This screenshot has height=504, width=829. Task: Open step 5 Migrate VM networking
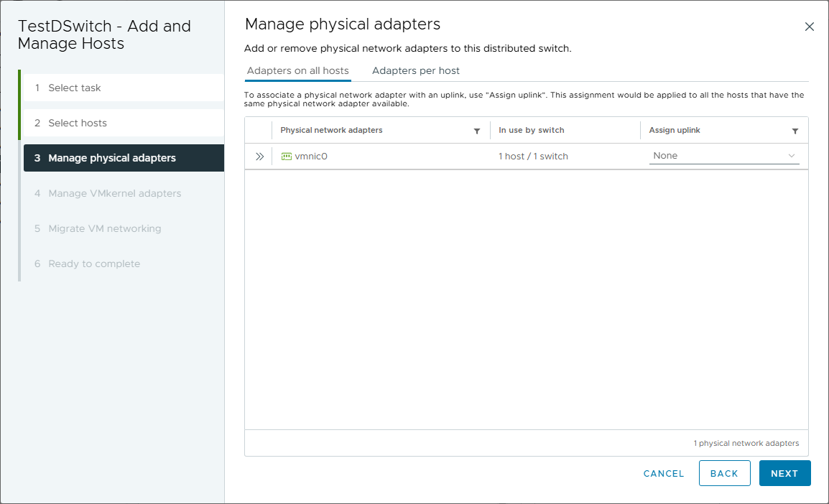point(105,228)
